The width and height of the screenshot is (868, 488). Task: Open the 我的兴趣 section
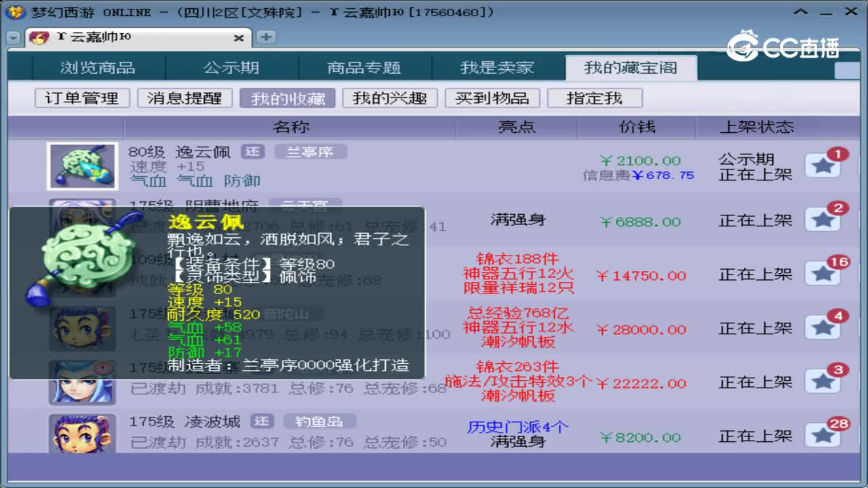coord(389,98)
